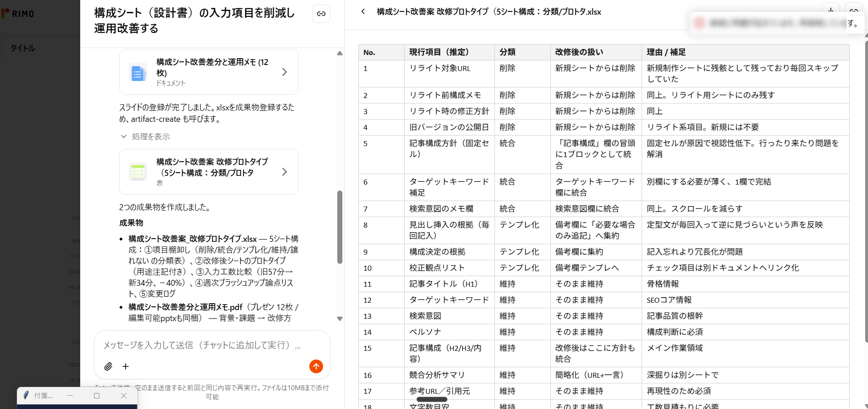The image size is (868, 409).
Task: Click the 構成シート改善案_改修プロトタイプ.xlsx bullet text
Action: pyautogui.click(x=192, y=239)
